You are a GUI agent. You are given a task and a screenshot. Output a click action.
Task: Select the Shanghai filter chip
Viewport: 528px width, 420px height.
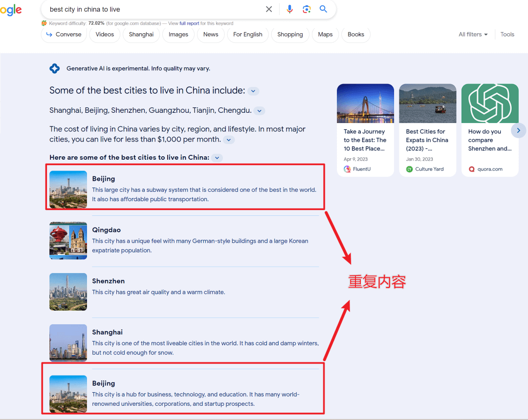[x=141, y=34]
